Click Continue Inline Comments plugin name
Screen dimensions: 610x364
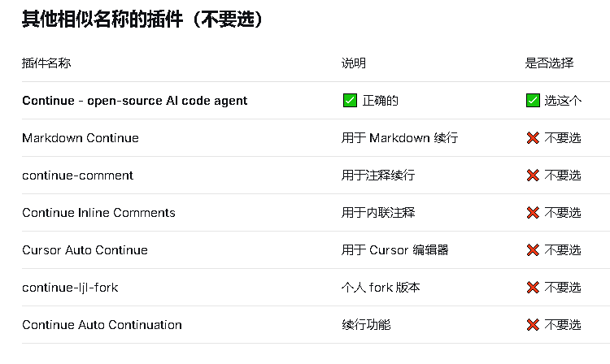pyautogui.click(x=98, y=213)
